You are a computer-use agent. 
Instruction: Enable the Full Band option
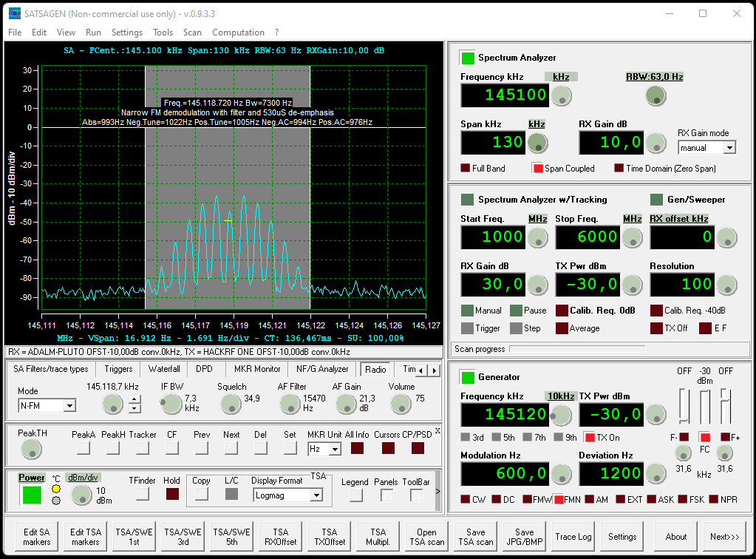pyautogui.click(x=466, y=168)
